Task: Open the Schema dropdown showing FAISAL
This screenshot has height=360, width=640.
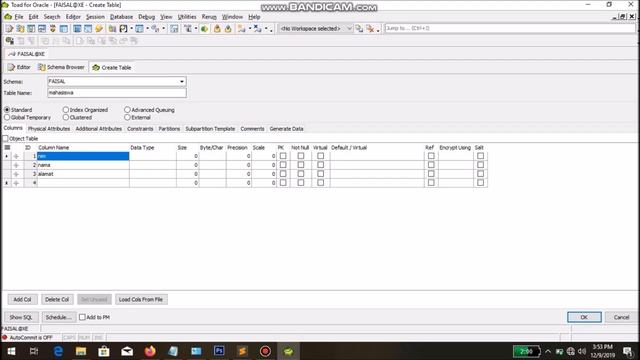Action: click(182, 82)
